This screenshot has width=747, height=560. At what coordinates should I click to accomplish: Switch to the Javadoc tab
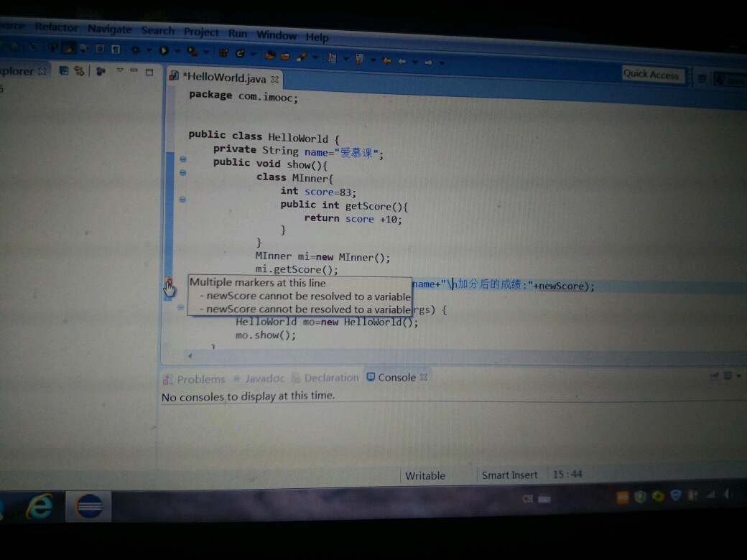tap(259, 378)
